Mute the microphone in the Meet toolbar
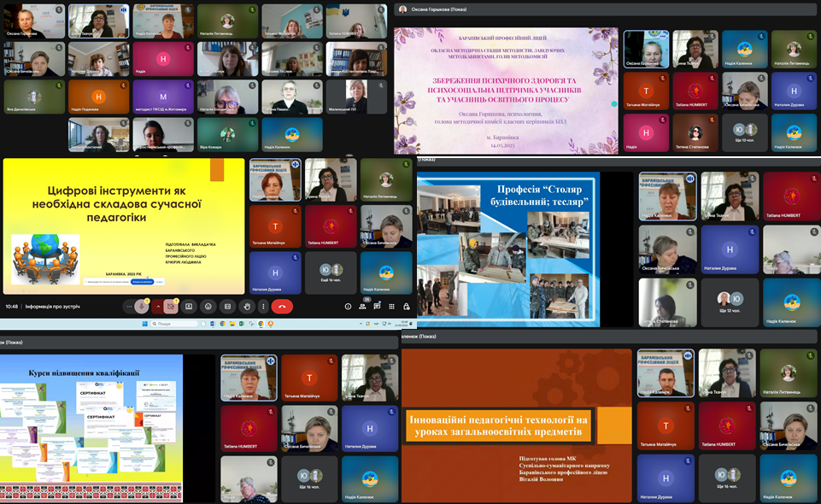The height and width of the screenshot is (504, 821). click(141, 306)
